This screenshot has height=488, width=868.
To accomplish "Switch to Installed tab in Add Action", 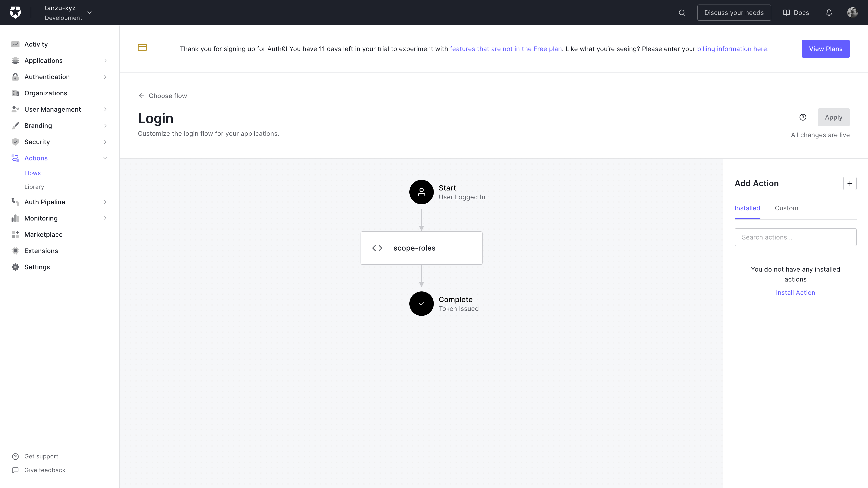I will pos(747,208).
